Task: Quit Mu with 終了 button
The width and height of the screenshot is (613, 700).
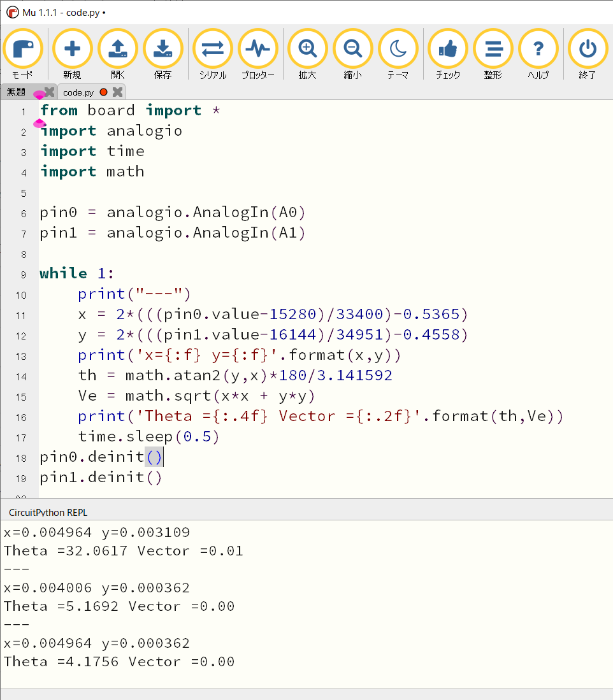Action: pos(587,50)
